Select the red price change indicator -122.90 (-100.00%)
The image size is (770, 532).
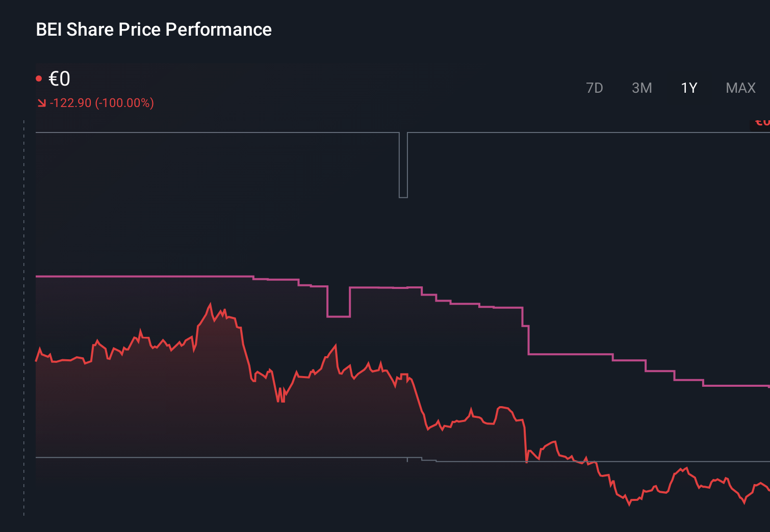coord(100,102)
